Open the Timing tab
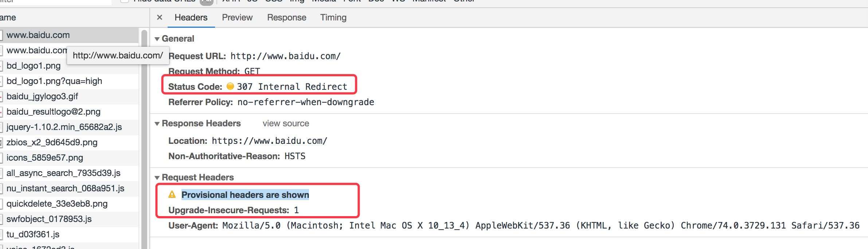Image resolution: width=868 pixels, height=249 pixels. 333,18
